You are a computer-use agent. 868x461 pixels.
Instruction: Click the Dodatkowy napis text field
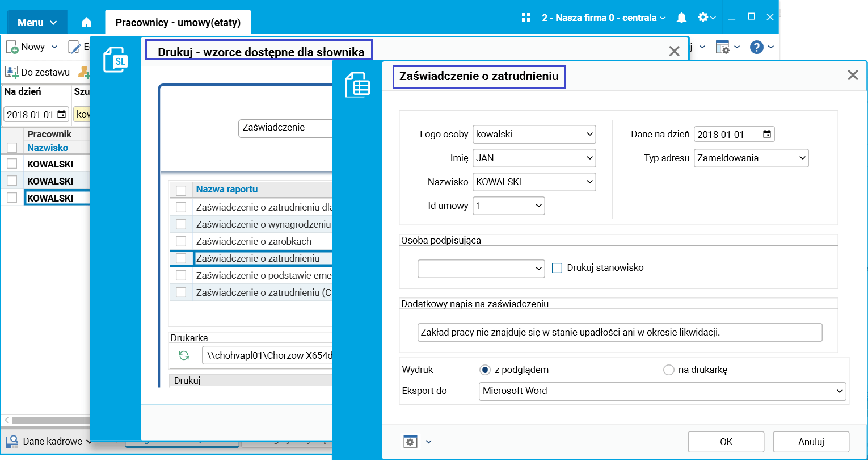pos(620,333)
